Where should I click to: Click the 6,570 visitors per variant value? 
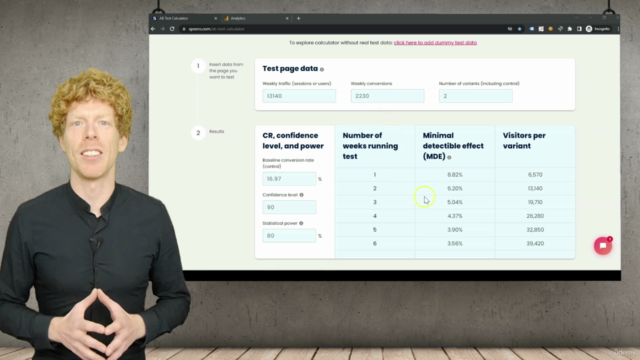[x=535, y=175]
